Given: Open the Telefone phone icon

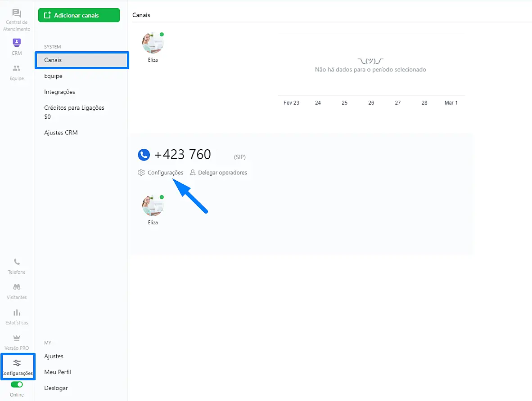Looking at the screenshot, I should click(17, 262).
